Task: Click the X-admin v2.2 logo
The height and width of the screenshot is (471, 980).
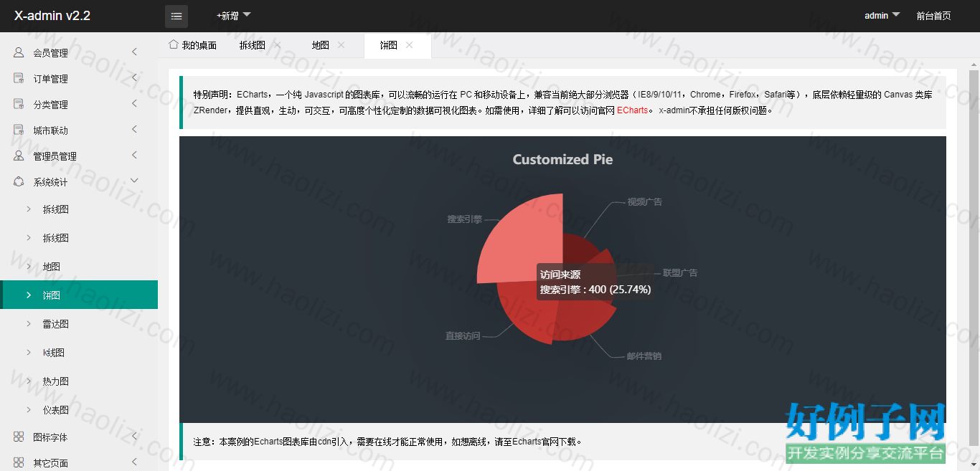Action: pos(52,16)
